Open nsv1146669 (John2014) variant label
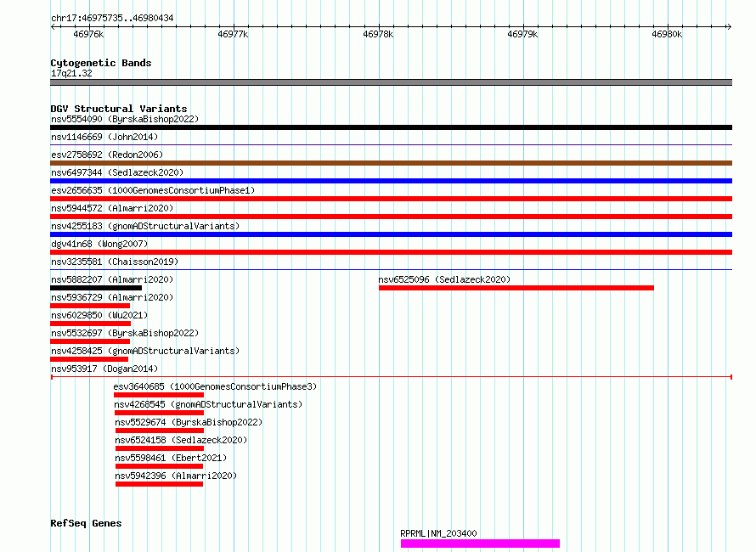The image size is (756, 552). [104, 137]
